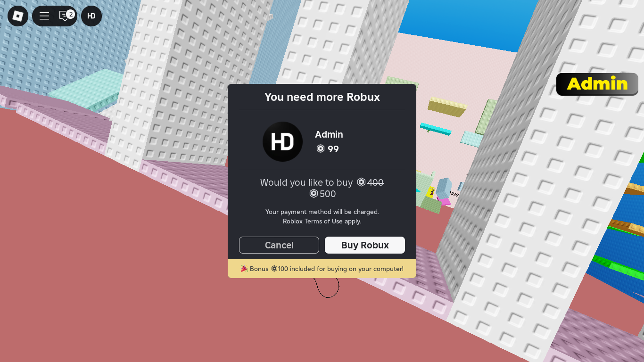644x362 pixels.
Task: Click the party popper emoji in the banner
Action: (244, 269)
